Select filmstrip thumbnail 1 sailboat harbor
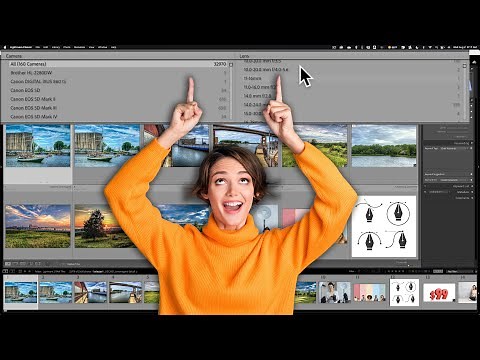The height and width of the screenshot is (360, 480). (x=21, y=292)
